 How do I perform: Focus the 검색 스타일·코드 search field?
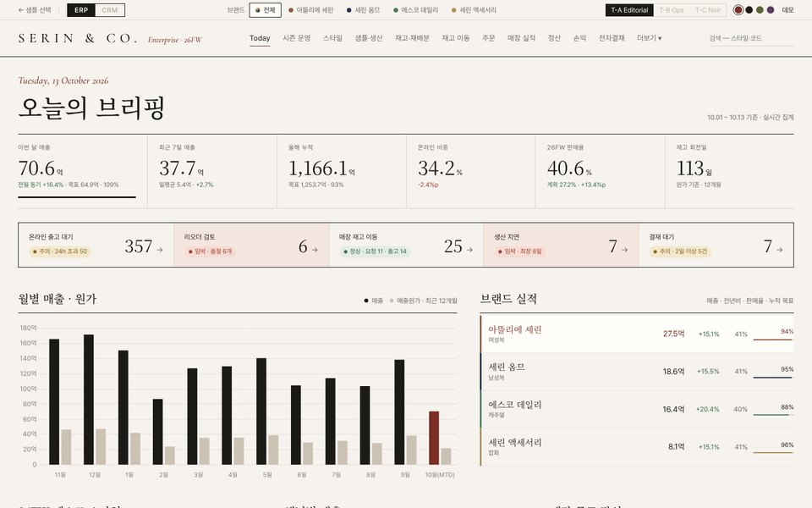751,38
